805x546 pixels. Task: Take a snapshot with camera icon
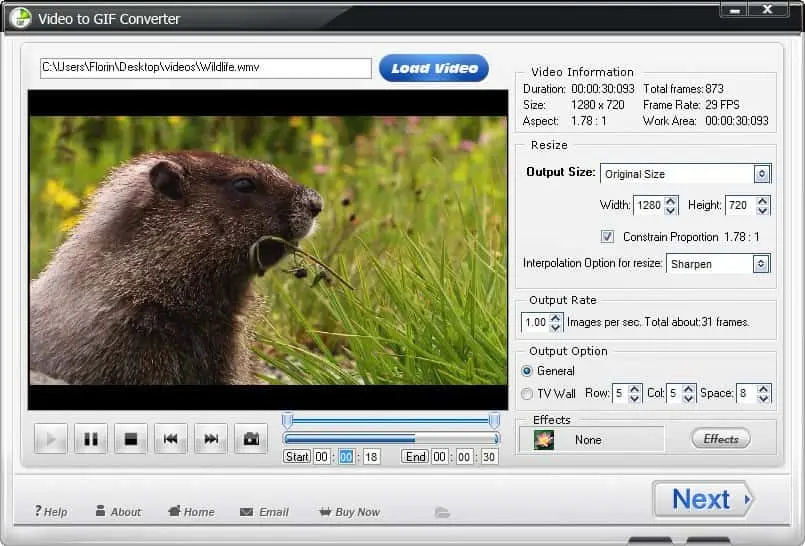(251, 439)
